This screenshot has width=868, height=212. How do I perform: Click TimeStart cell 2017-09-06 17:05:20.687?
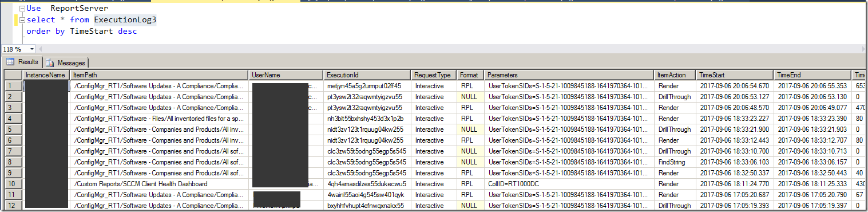[735, 195]
